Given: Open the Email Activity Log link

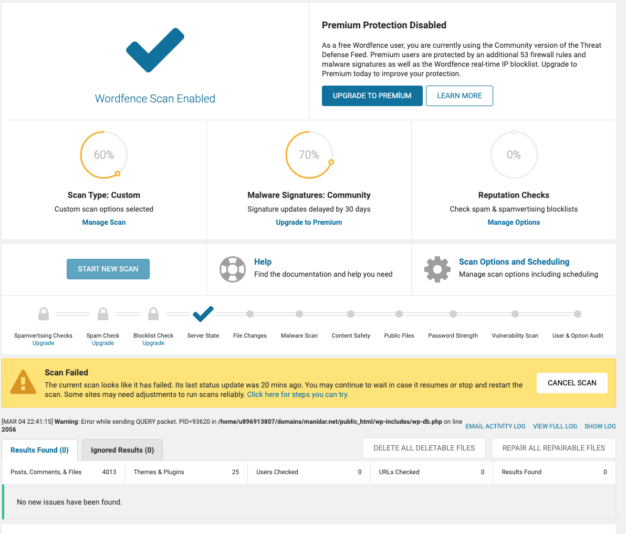Looking at the screenshot, I should [x=495, y=426].
